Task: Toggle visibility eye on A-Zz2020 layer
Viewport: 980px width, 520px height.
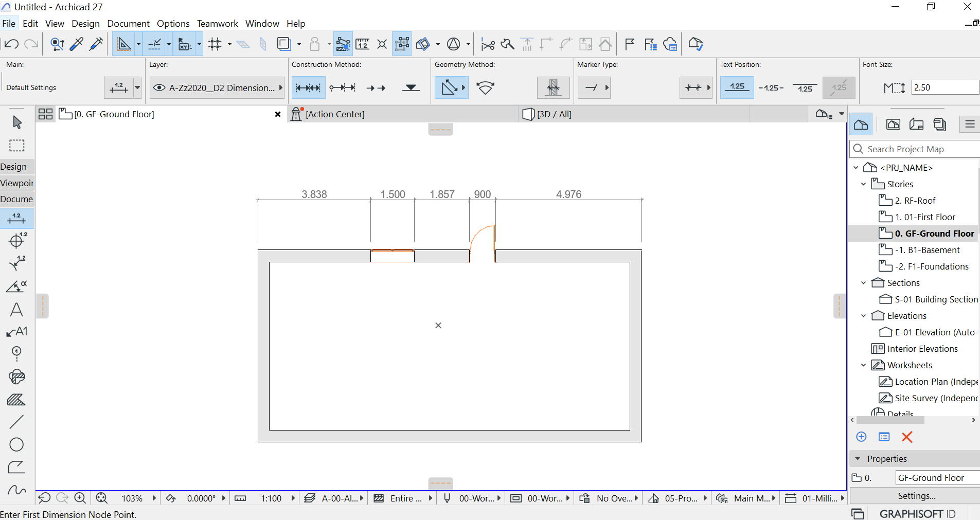Action: (x=159, y=88)
